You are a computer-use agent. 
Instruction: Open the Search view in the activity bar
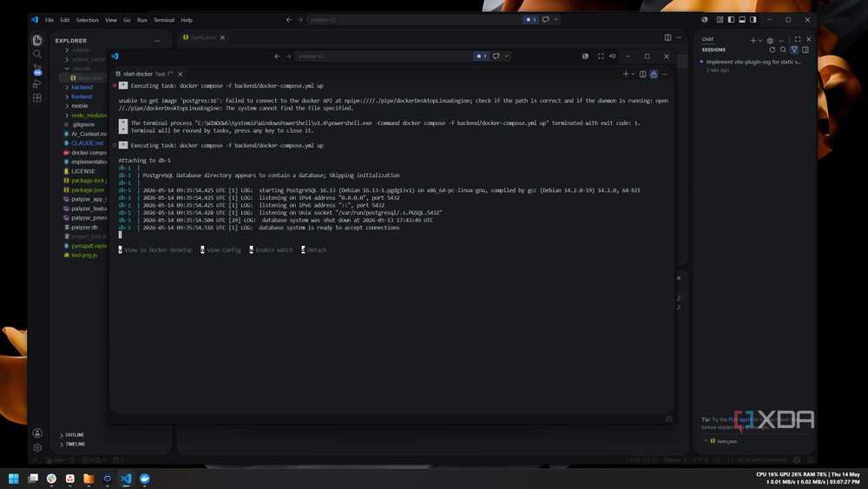[37, 54]
